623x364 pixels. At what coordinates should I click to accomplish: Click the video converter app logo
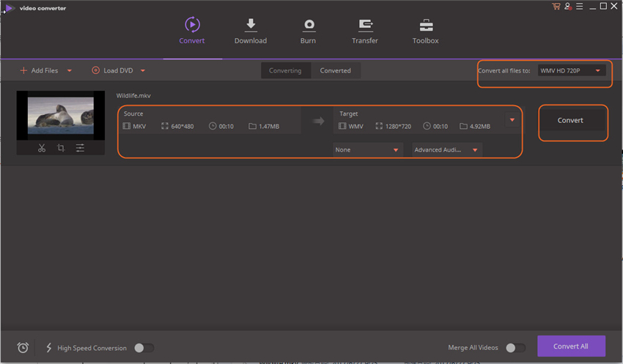coord(9,8)
